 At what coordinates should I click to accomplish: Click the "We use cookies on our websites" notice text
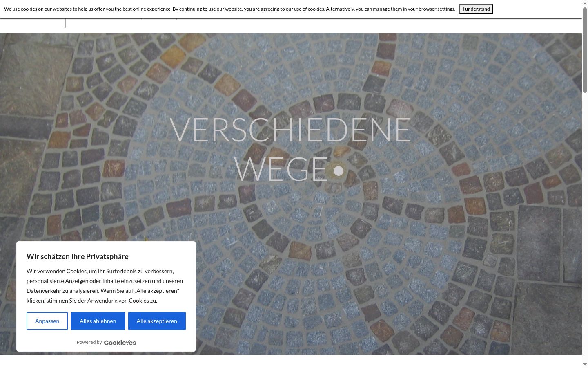229,9
